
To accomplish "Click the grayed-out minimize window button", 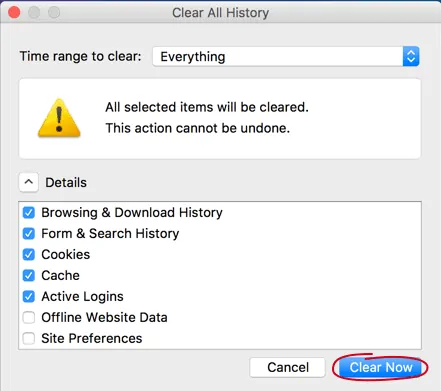I will pos(34,12).
